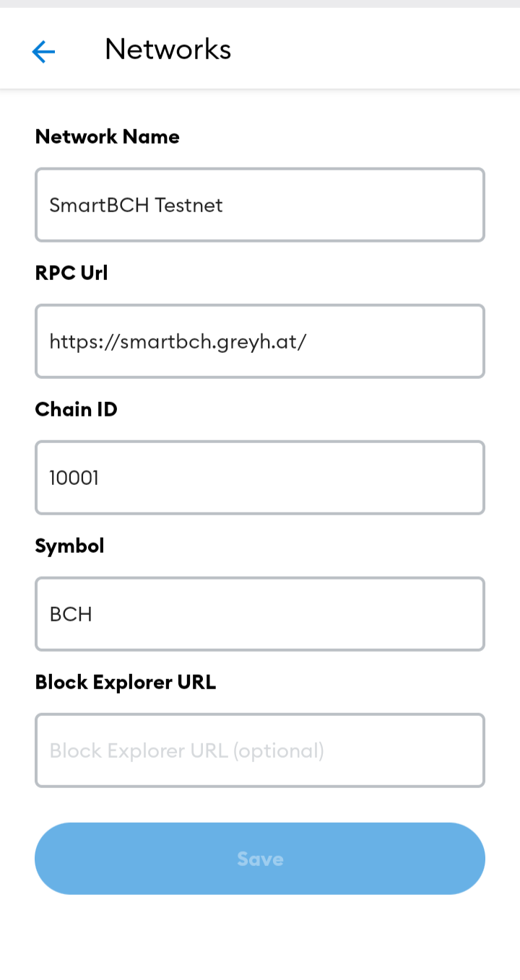Image resolution: width=520 pixels, height=980 pixels.
Task: Tap the Symbol label
Action: (69, 546)
